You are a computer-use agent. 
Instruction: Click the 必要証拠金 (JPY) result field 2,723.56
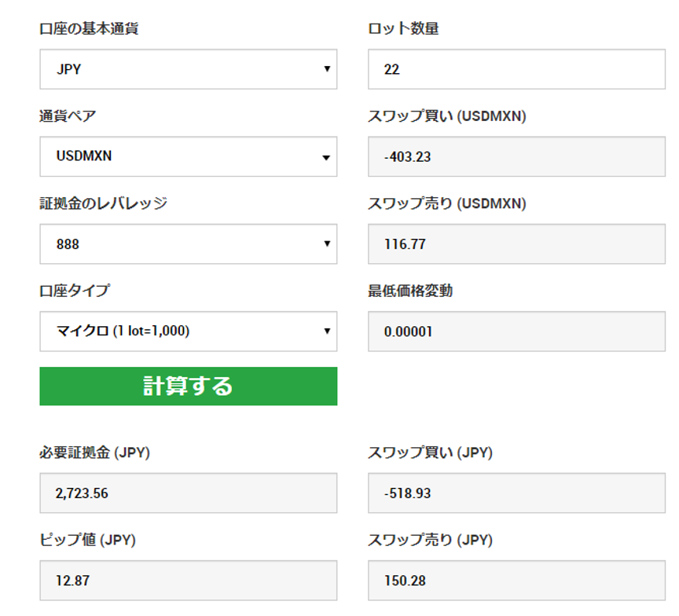[x=188, y=493]
